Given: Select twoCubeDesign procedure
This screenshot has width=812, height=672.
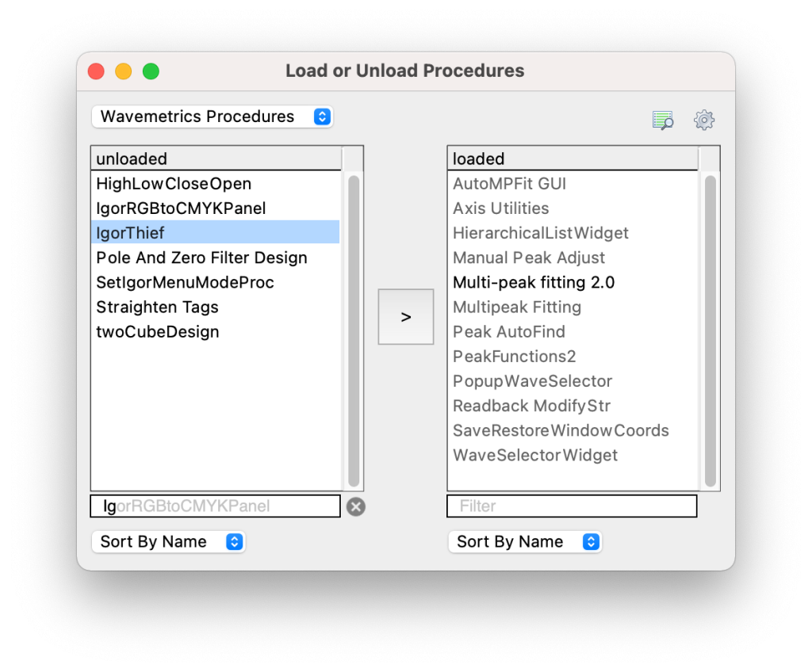Looking at the screenshot, I should point(216,331).
